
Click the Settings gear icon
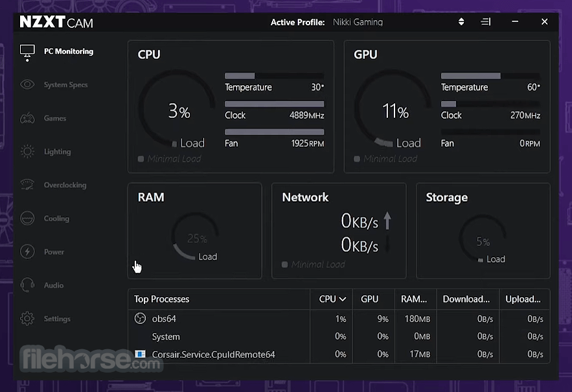27,319
